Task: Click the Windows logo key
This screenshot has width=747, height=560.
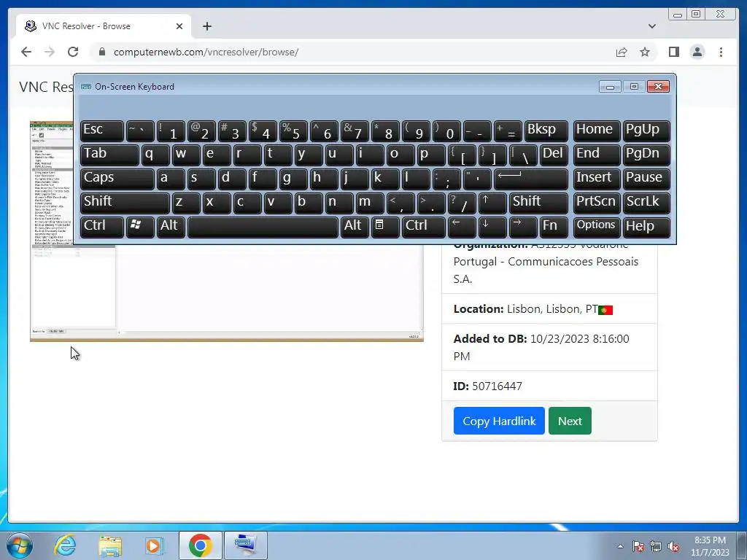Action: [x=140, y=227]
